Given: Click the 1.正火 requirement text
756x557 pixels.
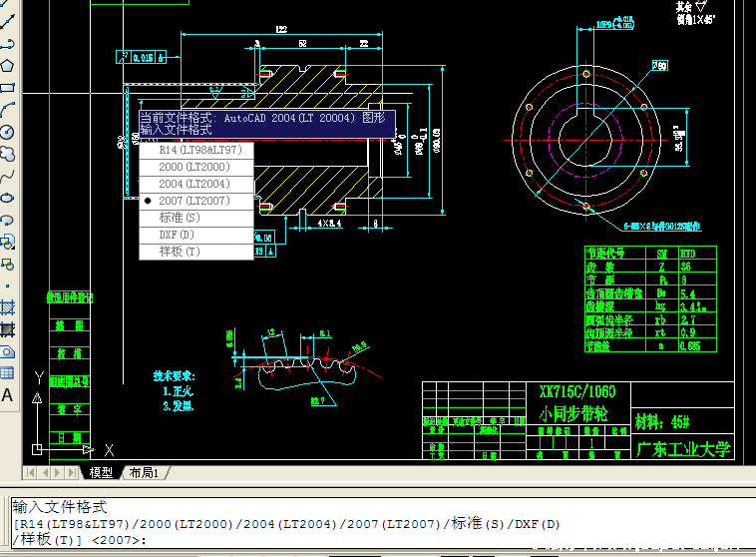Looking at the screenshot, I should point(178,391).
